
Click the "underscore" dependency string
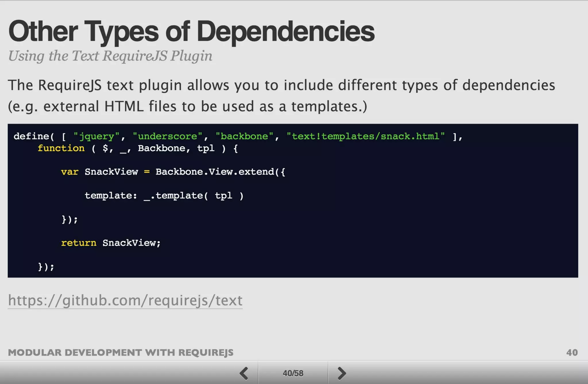167,136
